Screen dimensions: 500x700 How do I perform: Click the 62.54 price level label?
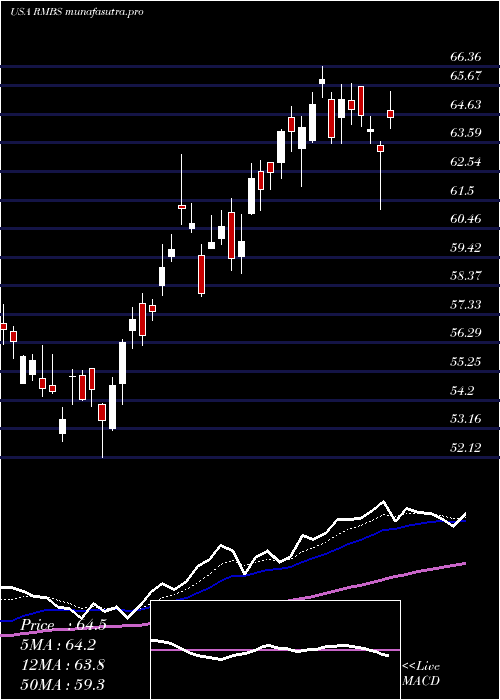(466, 162)
